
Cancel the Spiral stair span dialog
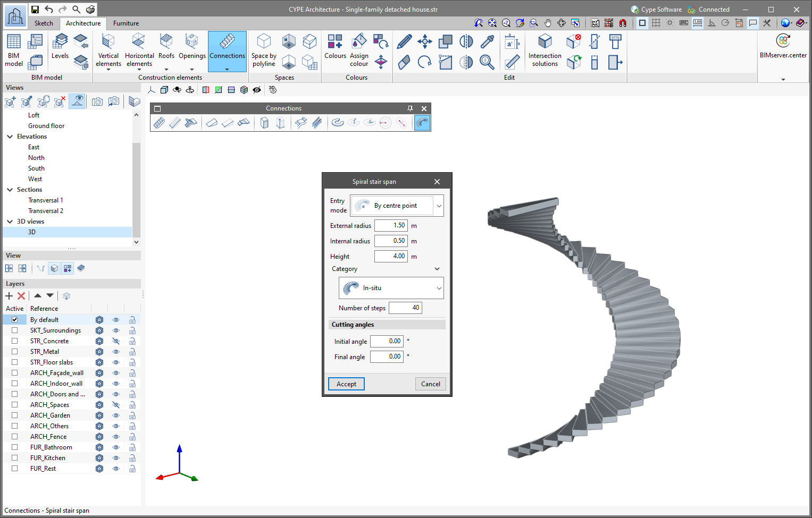(430, 384)
